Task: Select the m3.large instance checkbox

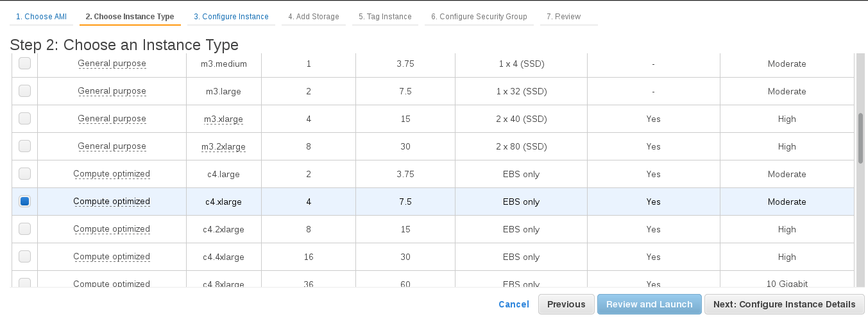Action: click(x=24, y=91)
